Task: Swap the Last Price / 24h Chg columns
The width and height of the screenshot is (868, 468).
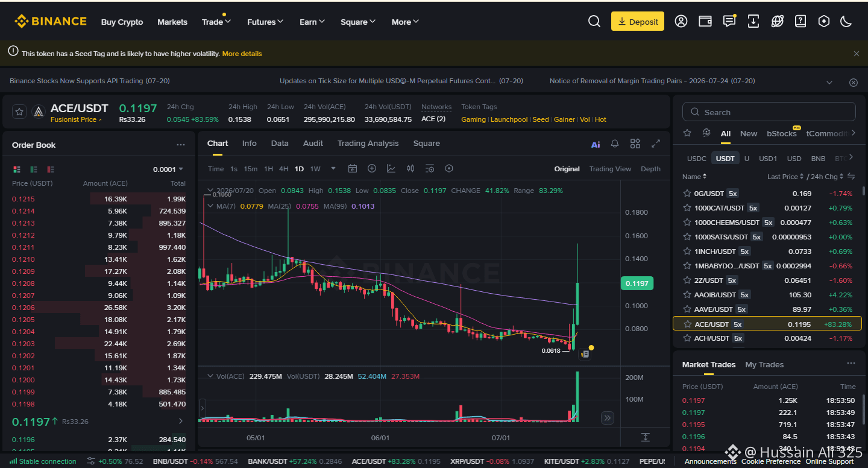Action: tap(851, 176)
